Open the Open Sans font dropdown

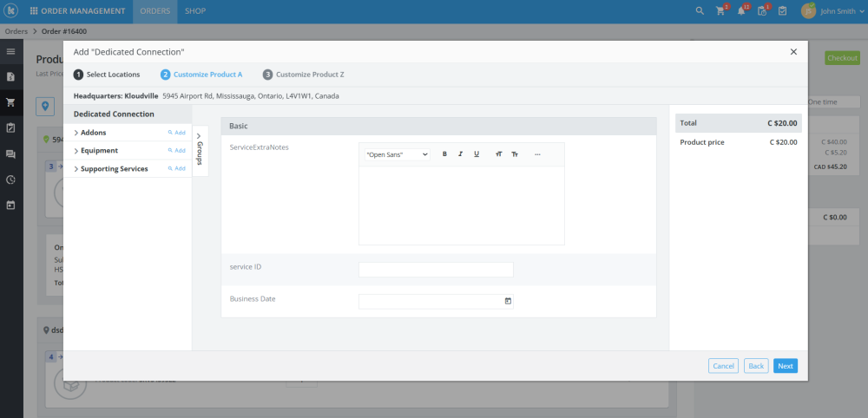(397, 155)
